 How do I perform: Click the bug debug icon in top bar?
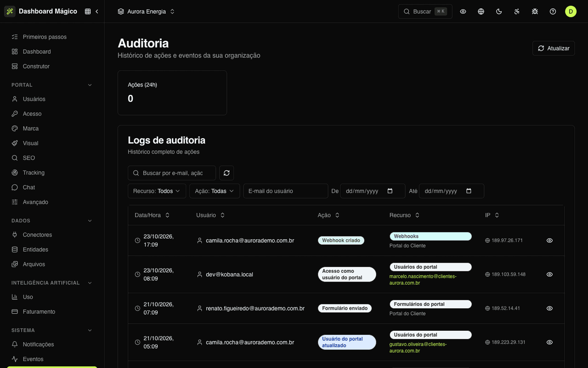click(x=535, y=11)
